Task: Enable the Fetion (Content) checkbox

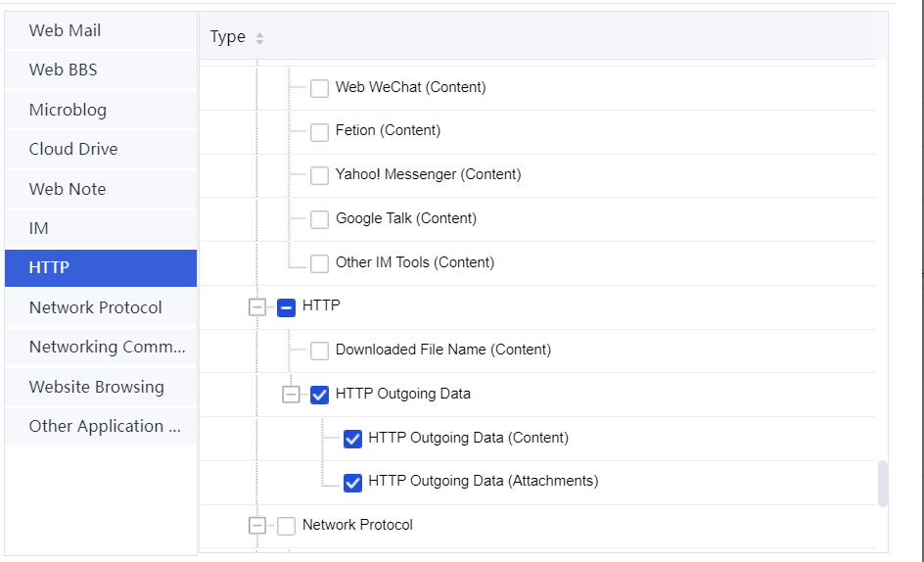Action: pyautogui.click(x=319, y=131)
